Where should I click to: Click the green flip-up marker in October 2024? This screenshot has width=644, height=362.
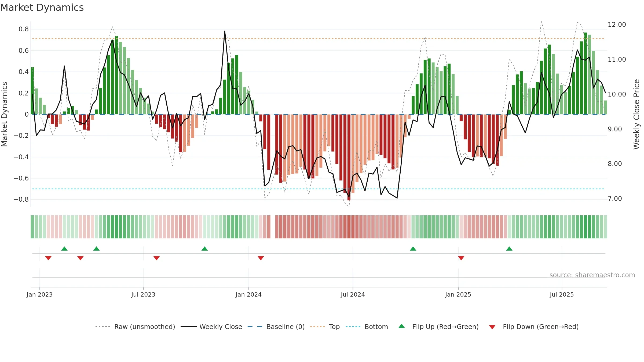(413, 249)
